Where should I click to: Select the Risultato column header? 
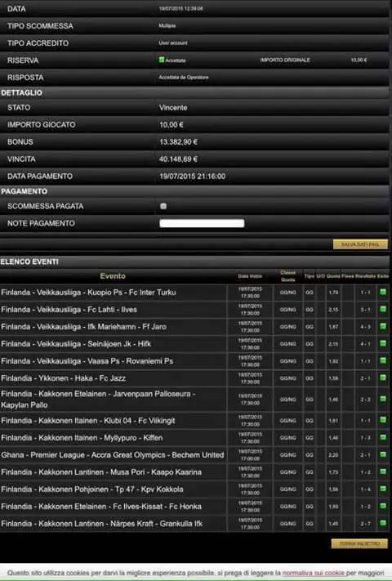365,276
